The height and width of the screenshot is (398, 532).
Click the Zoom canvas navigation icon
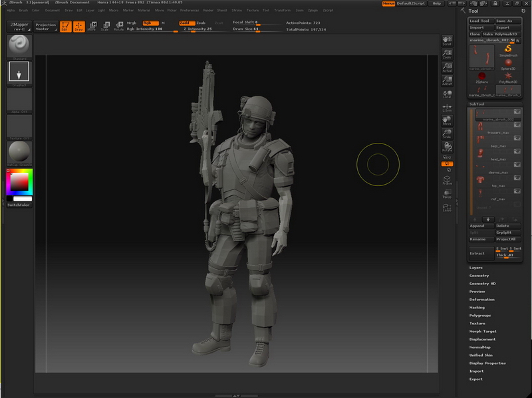[447, 54]
